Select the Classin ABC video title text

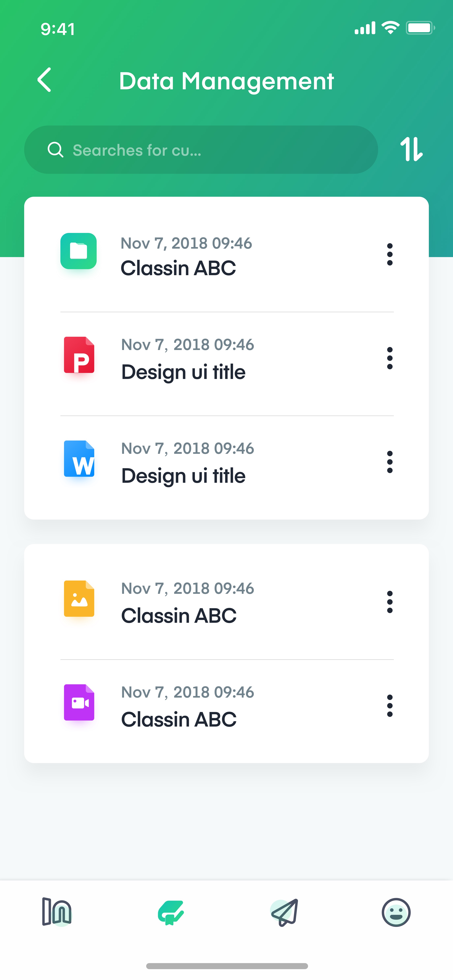[179, 719]
